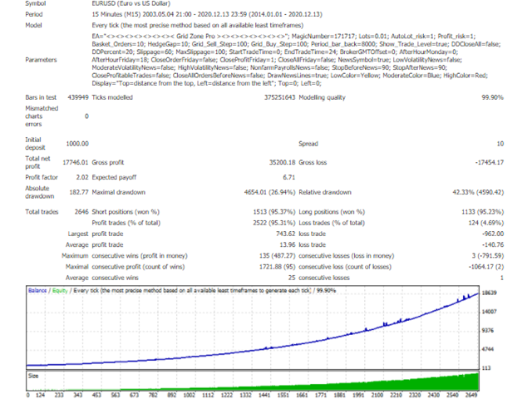Screen dimensions: 532x399
Task: Click the Spread value 10
Action: [x=500, y=144]
